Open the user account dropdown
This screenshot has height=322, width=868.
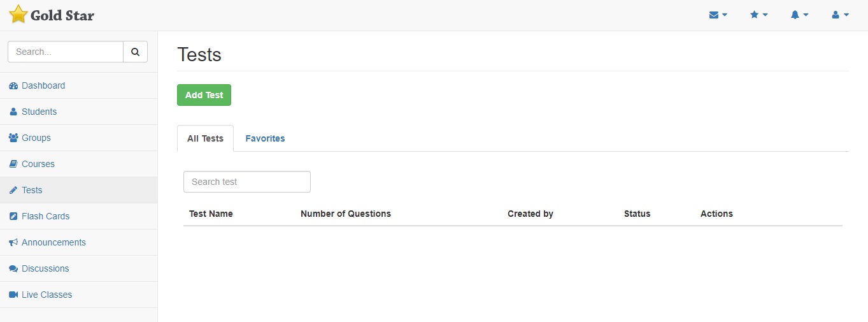840,15
